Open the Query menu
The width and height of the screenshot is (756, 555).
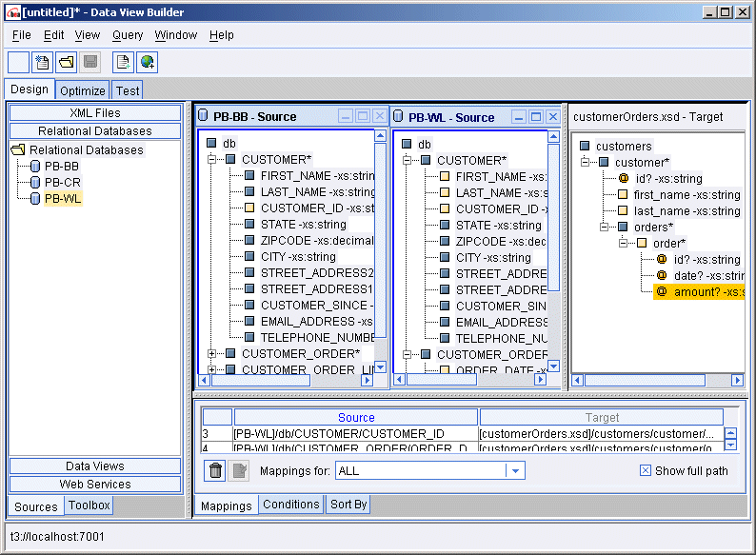pyautogui.click(x=128, y=35)
